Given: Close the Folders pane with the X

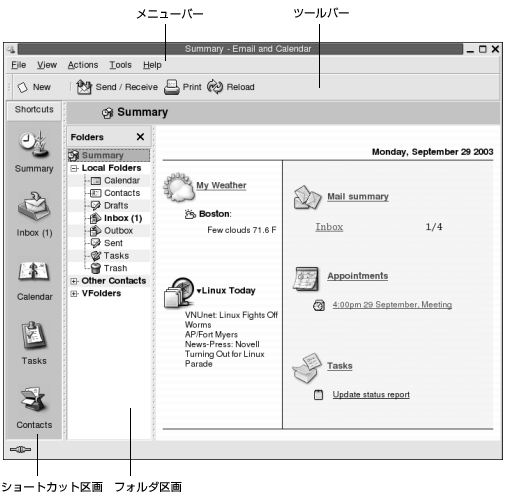Looking at the screenshot, I should (x=140, y=137).
